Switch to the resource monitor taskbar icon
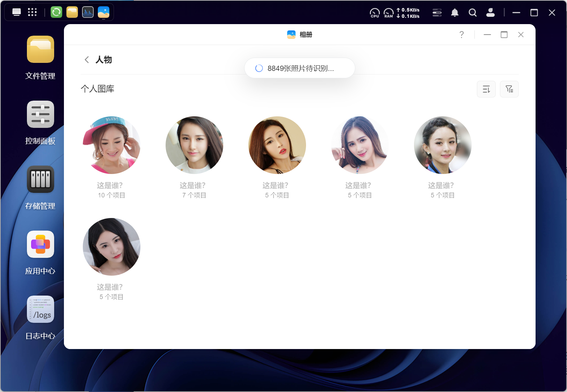This screenshot has height=392, width=567. pyautogui.click(x=88, y=12)
